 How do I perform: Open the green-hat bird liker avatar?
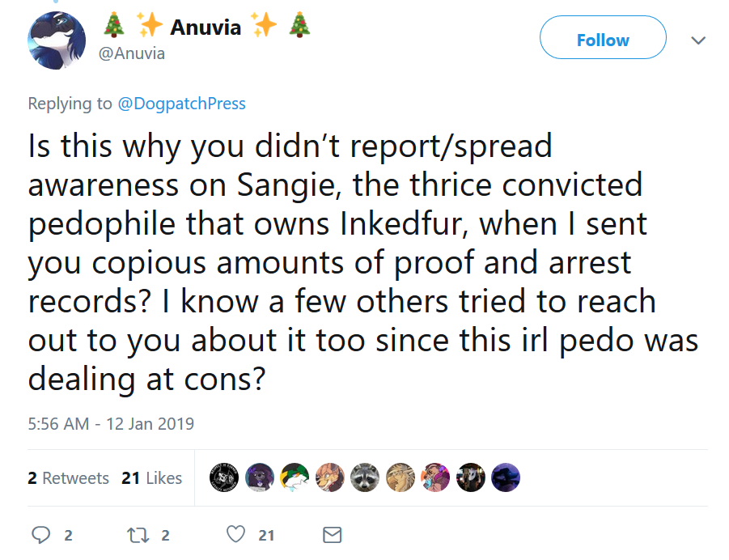click(x=295, y=477)
